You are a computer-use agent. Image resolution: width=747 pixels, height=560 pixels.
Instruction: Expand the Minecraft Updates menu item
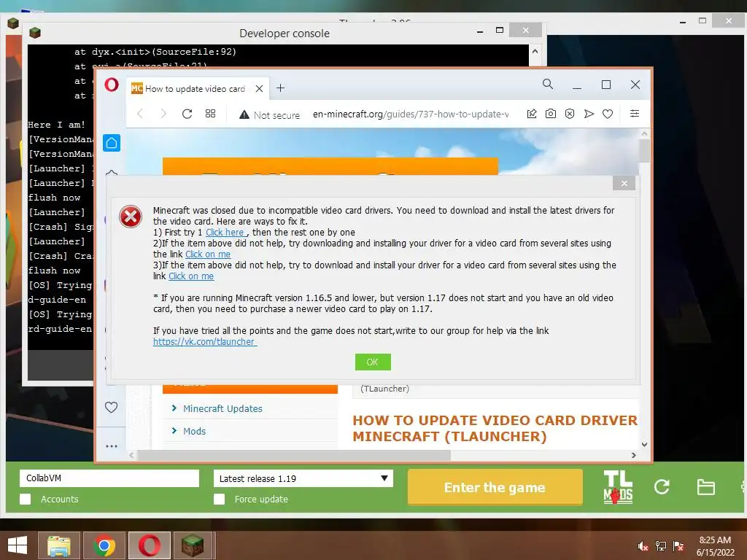pyautogui.click(x=222, y=408)
